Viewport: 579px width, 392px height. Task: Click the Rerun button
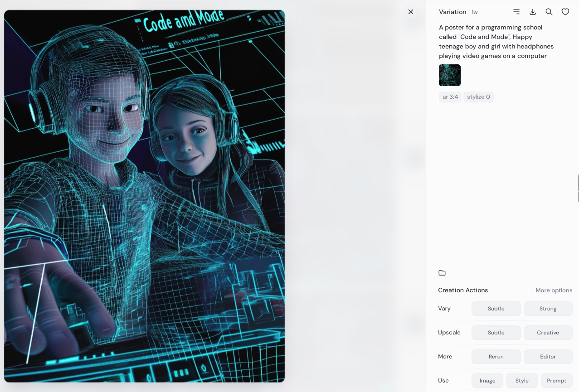pos(496,357)
